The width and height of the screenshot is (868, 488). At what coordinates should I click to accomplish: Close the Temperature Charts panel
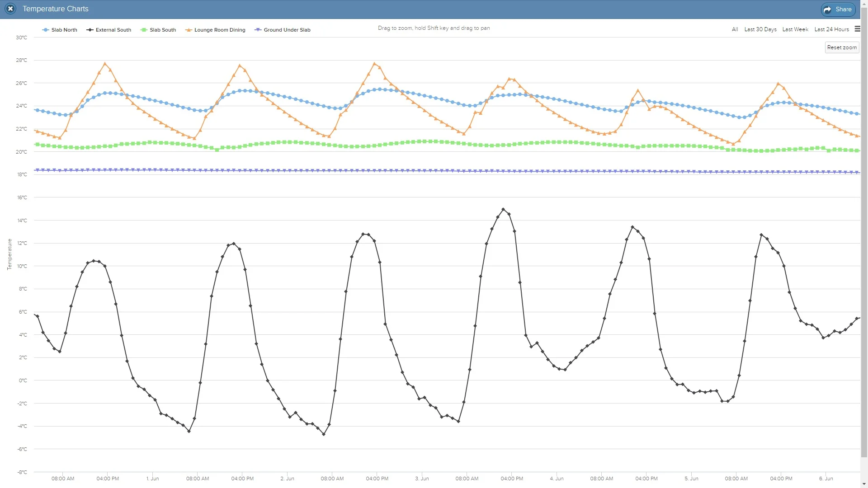10,9
